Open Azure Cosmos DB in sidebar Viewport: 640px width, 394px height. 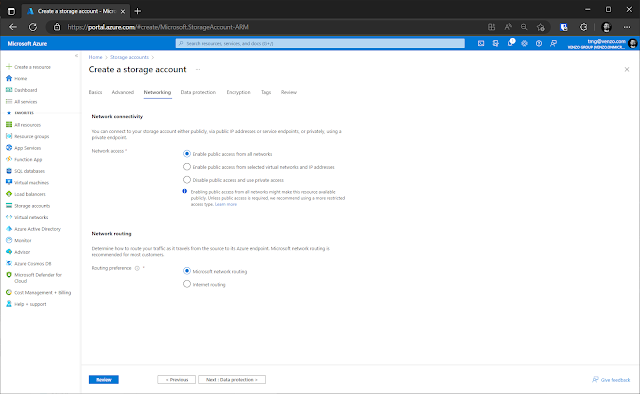(x=33, y=264)
